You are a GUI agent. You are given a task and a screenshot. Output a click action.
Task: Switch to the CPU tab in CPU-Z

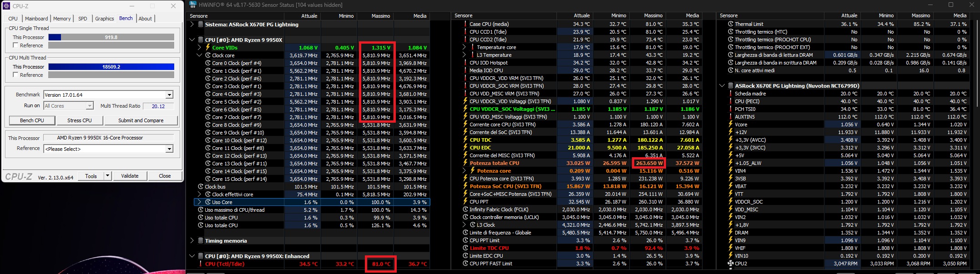click(x=13, y=19)
